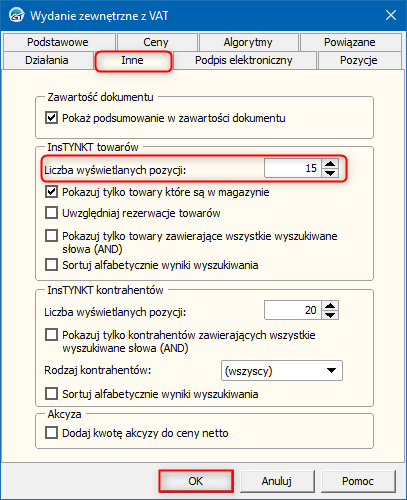Enable the goods all-words (AND) search option

[x=51, y=236]
